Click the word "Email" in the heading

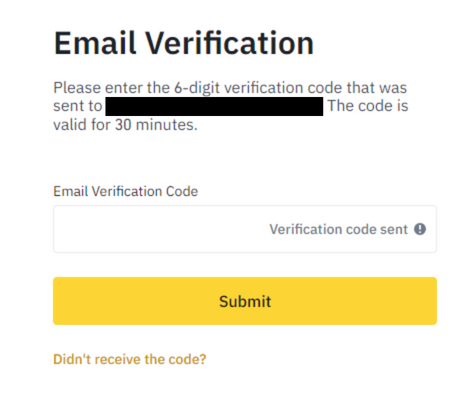pyautogui.click(x=95, y=43)
